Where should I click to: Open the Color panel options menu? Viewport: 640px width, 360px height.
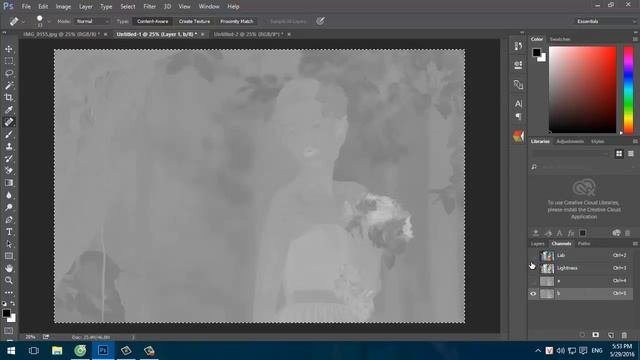(x=635, y=39)
